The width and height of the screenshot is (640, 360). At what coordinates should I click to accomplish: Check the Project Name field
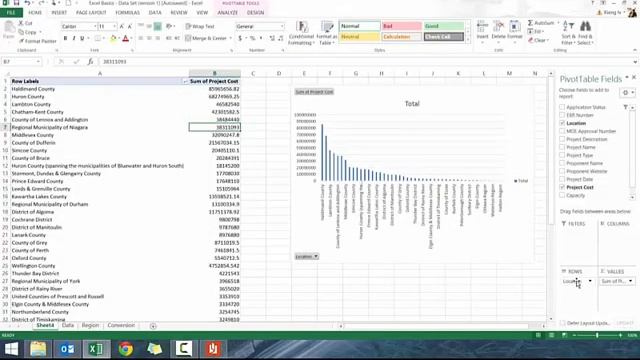point(562,147)
